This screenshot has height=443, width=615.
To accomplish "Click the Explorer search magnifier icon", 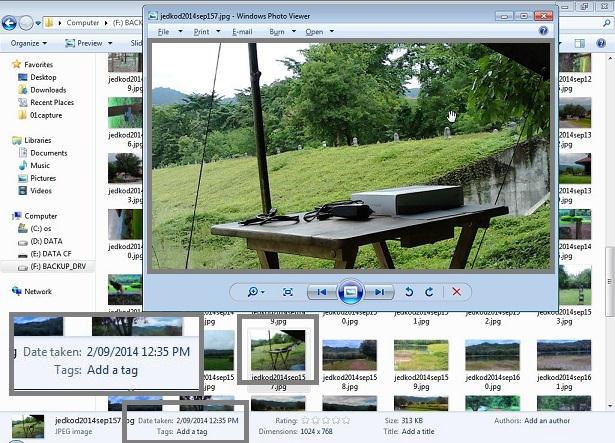I will point(606,23).
